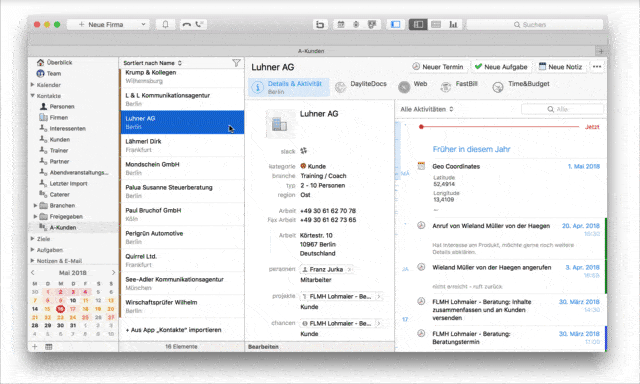Open the FLMH Lohmaier project token under projekte
Screen dimensions: 640x384
tap(341, 296)
